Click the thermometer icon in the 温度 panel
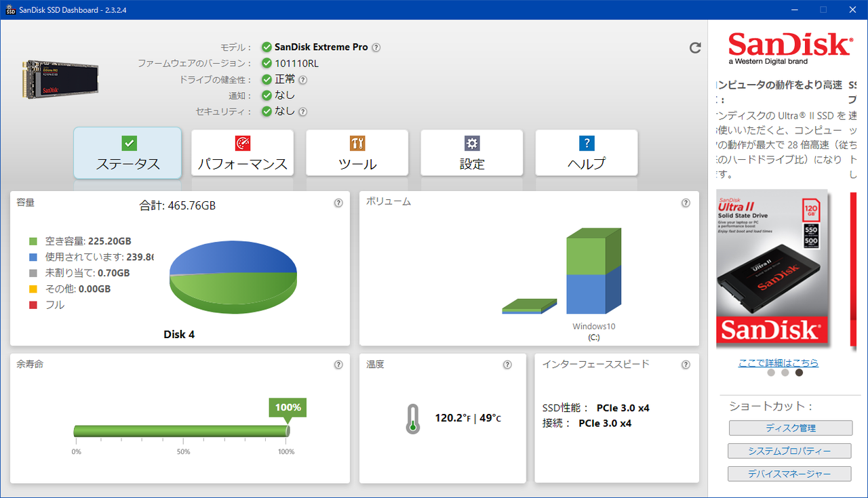The height and width of the screenshot is (498, 868). coord(412,419)
